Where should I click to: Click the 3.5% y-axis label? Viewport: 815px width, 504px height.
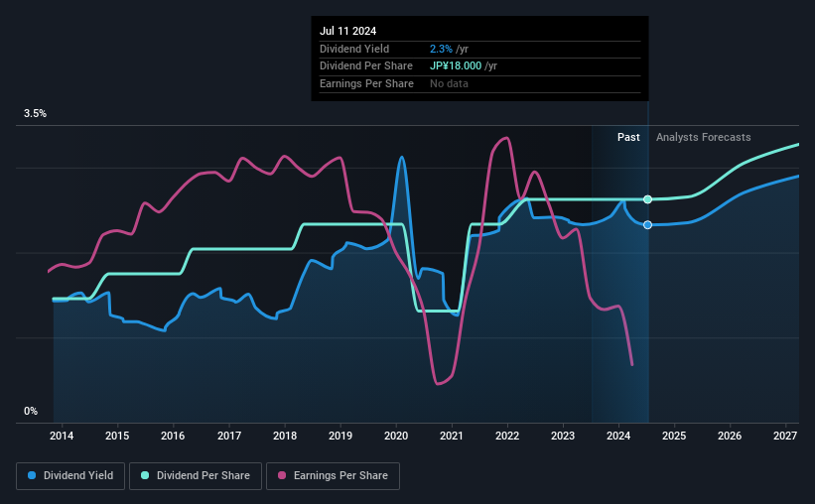pyautogui.click(x=35, y=114)
